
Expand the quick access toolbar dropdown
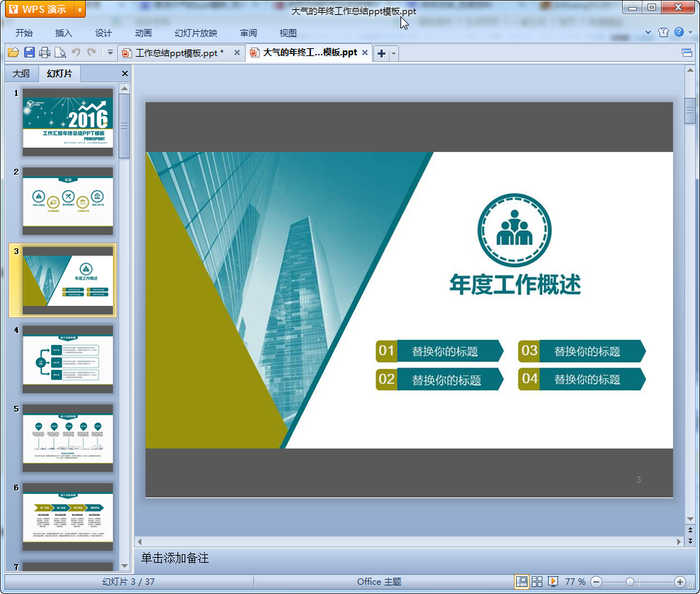pyautogui.click(x=110, y=53)
